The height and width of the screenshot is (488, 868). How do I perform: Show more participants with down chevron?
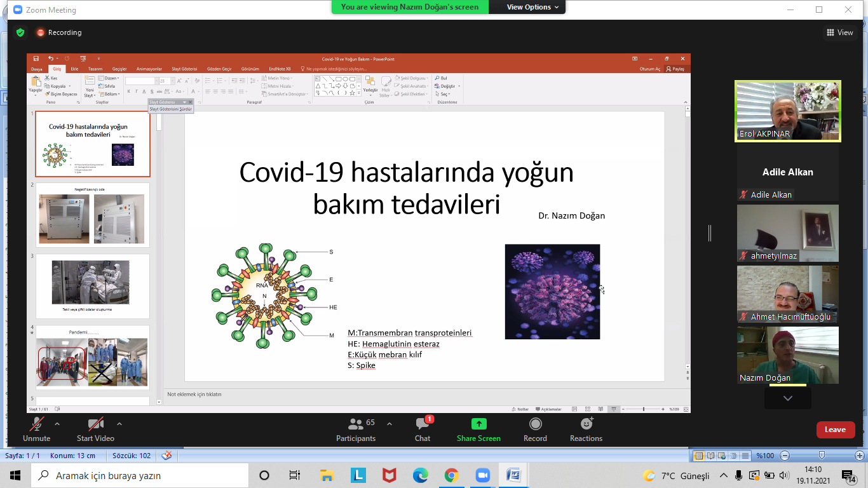(x=787, y=398)
